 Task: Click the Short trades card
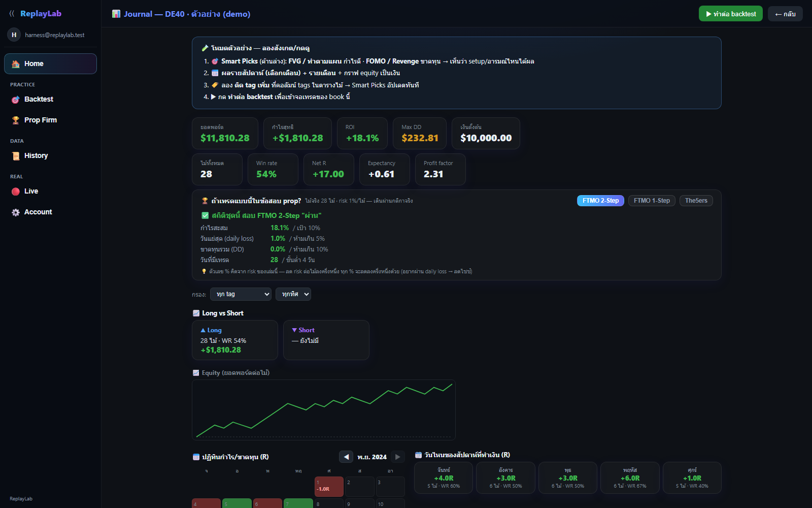pos(326,340)
